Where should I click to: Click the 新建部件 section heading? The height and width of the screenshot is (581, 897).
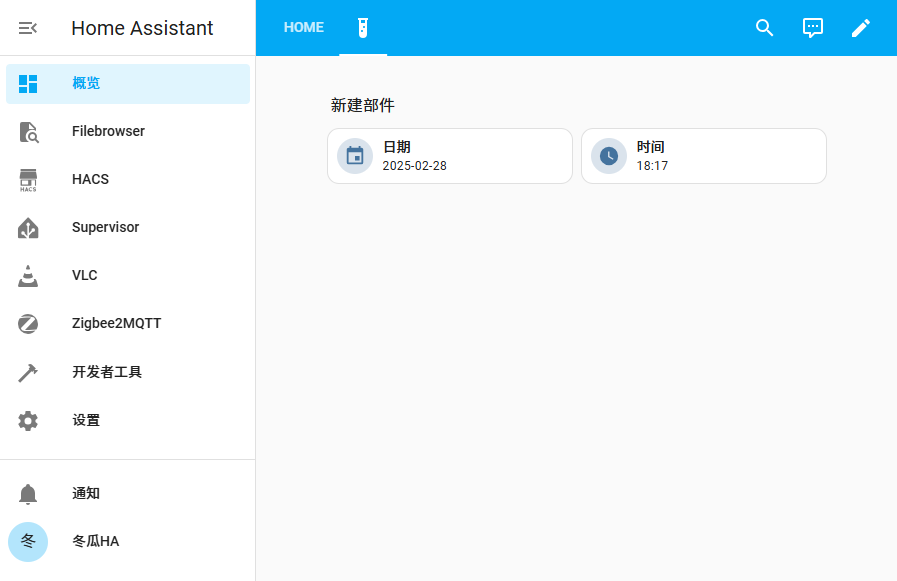(363, 105)
